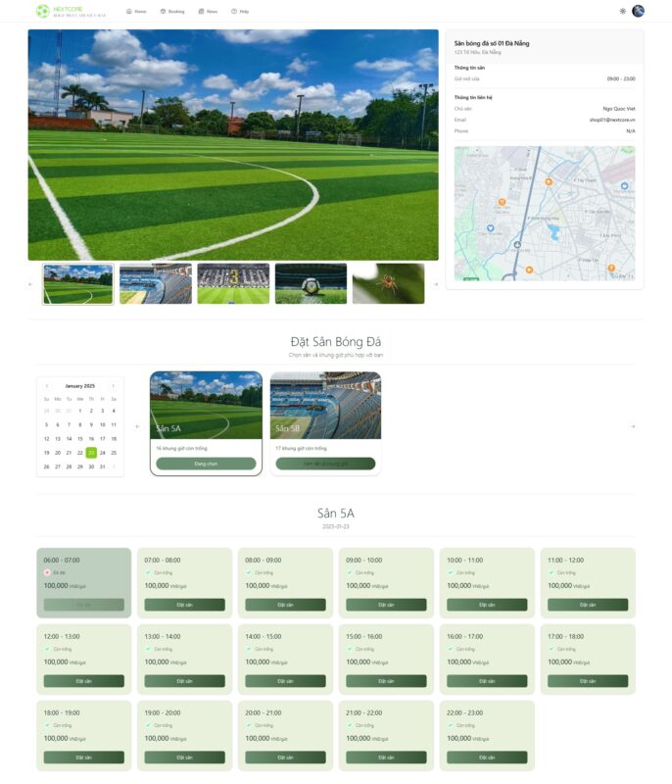Select January 24 in the calendar

102,453
